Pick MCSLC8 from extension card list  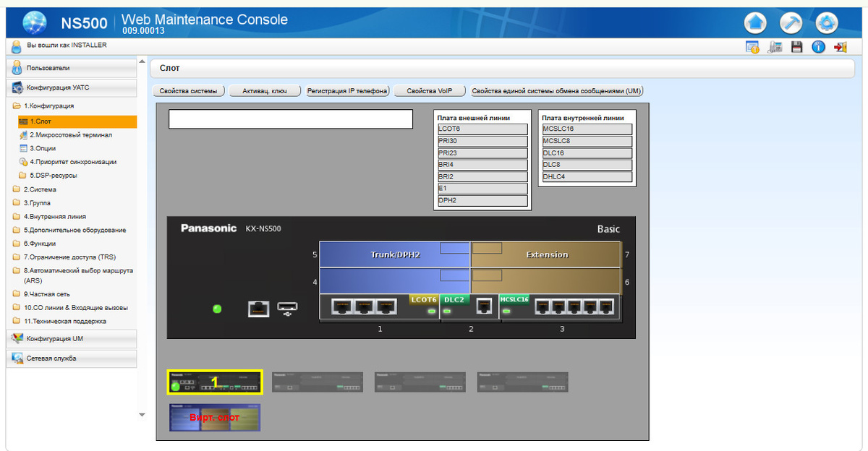point(587,141)
